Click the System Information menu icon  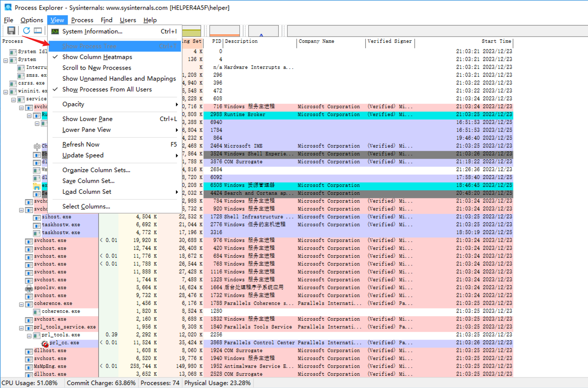[55, 31]
